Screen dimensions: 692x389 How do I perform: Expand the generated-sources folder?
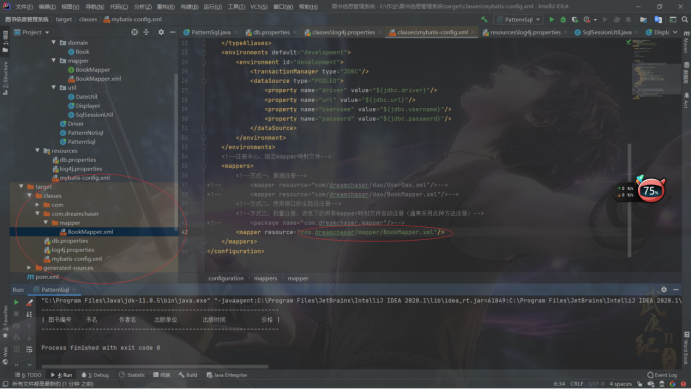pos(29,268)
